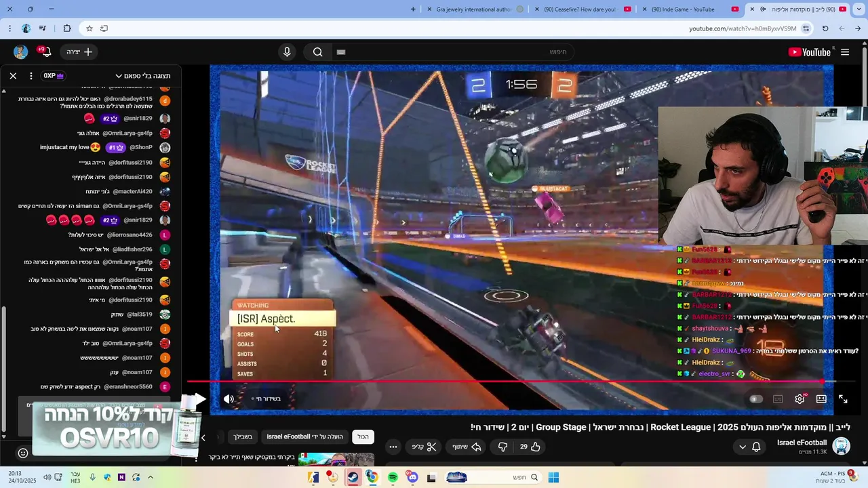Open the account avatar menu
Image resolution: width=868 pixels, height=488 pixels.
(x=20, y=52)
